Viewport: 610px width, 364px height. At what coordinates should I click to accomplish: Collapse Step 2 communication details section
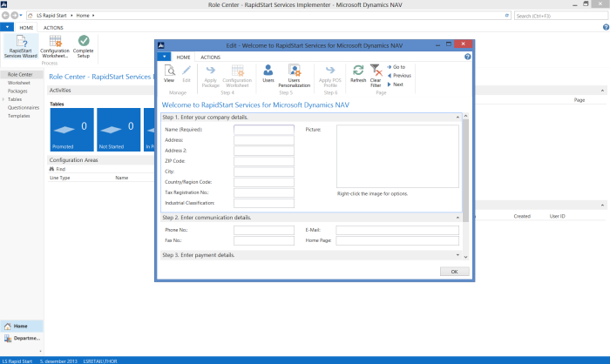457,217
